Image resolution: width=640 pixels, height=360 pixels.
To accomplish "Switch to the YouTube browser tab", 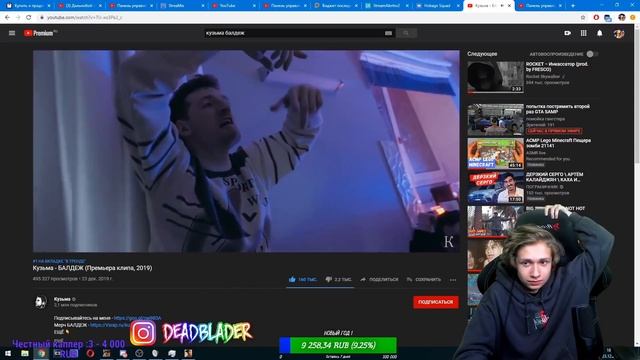I will click(233, 6).
